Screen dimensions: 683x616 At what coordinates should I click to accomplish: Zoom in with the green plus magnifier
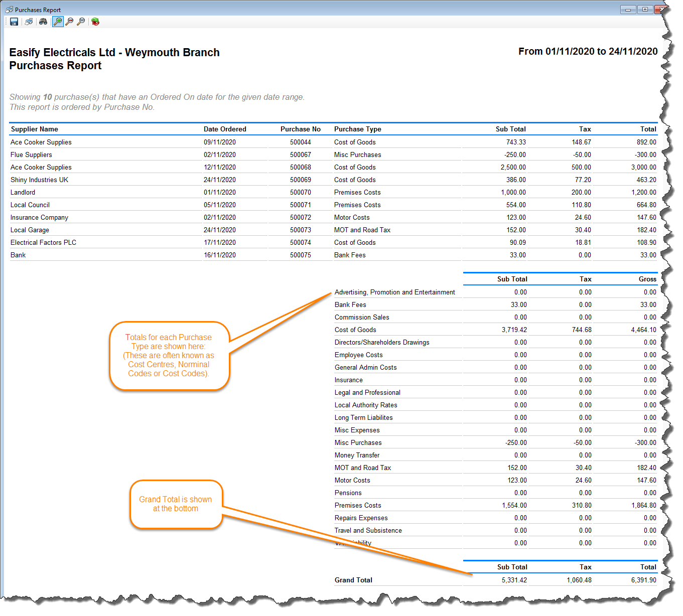(58, 22)
